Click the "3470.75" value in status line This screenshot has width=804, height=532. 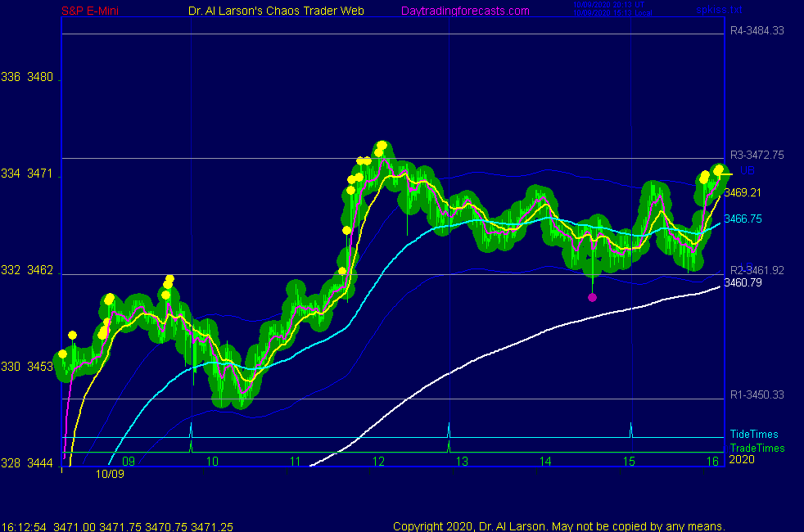coord(166,527)
